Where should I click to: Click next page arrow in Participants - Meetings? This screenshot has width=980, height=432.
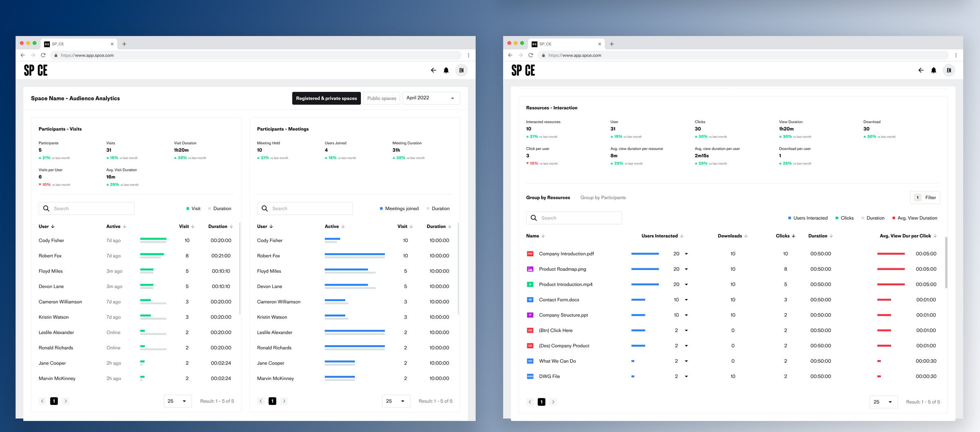(x=284, y=401)
